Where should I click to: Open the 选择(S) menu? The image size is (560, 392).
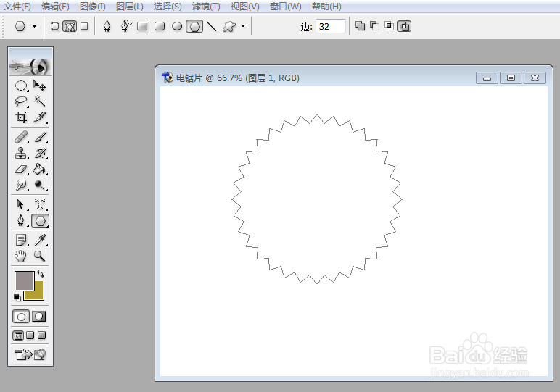click(168, 7)
